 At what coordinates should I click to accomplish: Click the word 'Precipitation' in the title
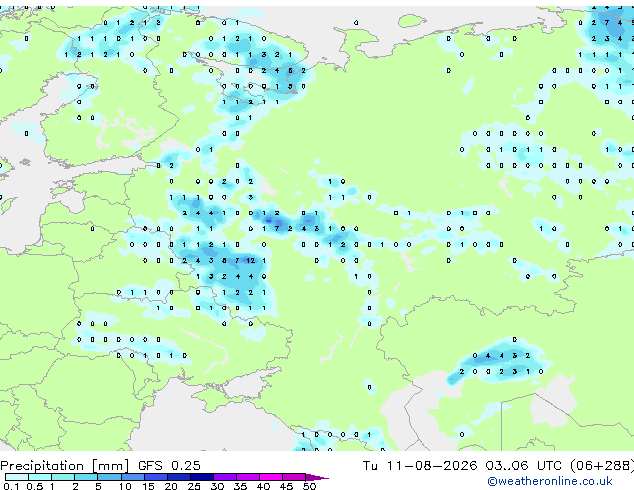[42, 466]
